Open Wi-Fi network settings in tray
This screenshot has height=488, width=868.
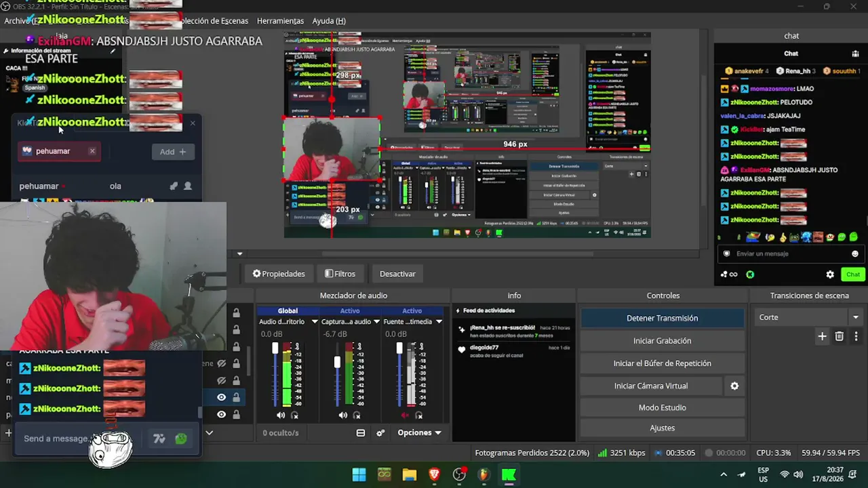pos(785,474)
